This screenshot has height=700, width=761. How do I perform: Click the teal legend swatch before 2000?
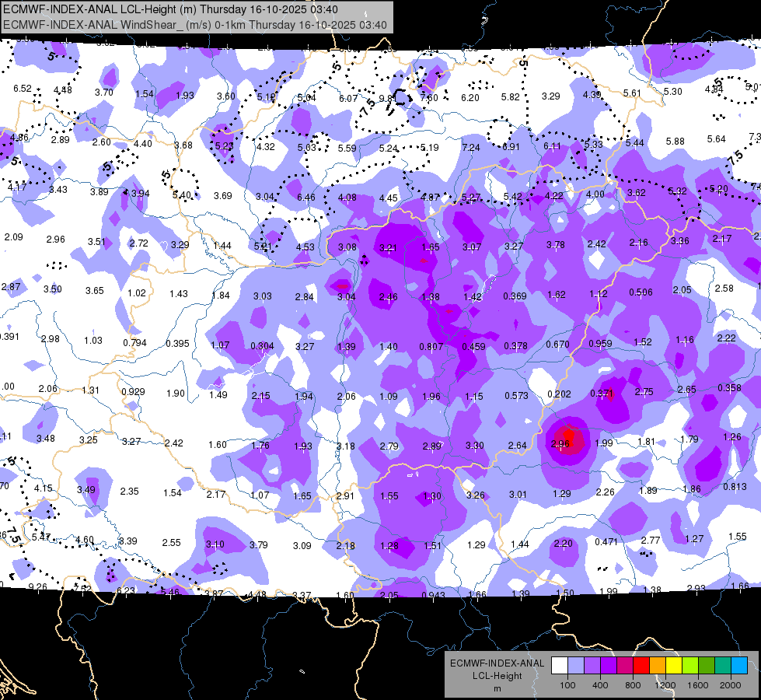(x=723, y=666)
